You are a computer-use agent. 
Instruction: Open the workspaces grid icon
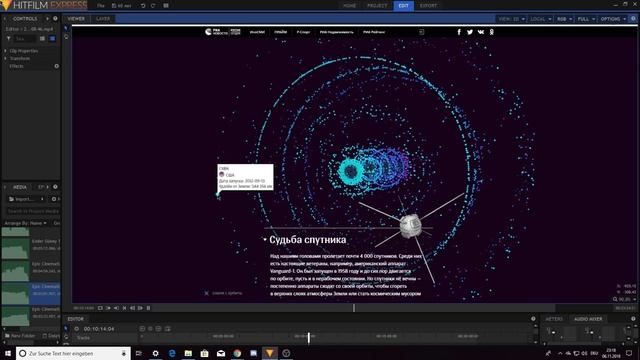[166, 6]
